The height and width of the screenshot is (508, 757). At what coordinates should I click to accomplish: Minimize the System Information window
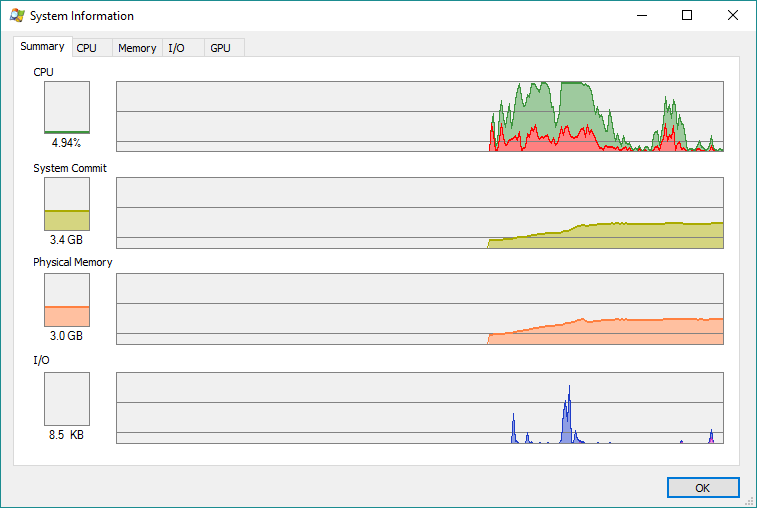point(642,15)
